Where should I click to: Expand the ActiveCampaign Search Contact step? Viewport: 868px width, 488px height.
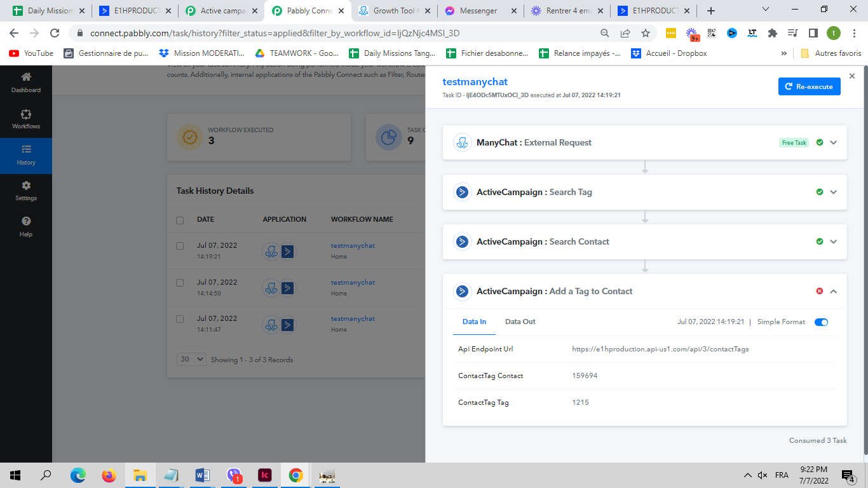point(834,241)
